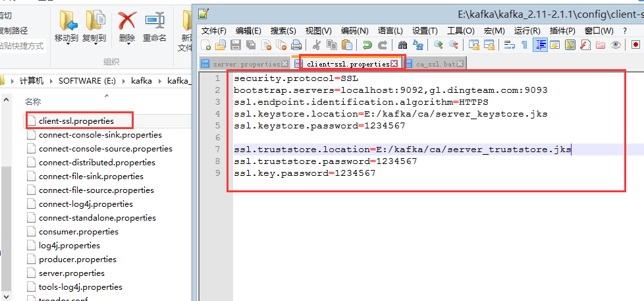Open the 文件(F) menu
This screenshot has height=301, width=644.
coord(214,31)
